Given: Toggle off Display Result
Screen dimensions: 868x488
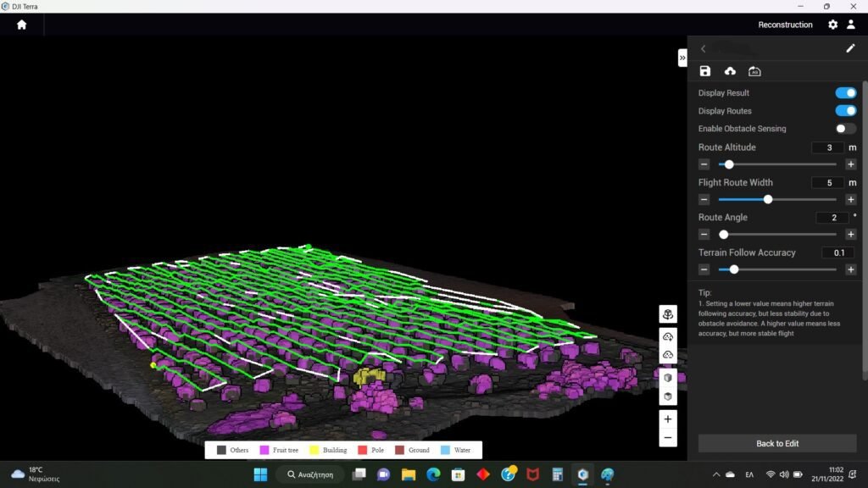Looking at the screenshot, I should pyautogui.click(x=845, y=93).
